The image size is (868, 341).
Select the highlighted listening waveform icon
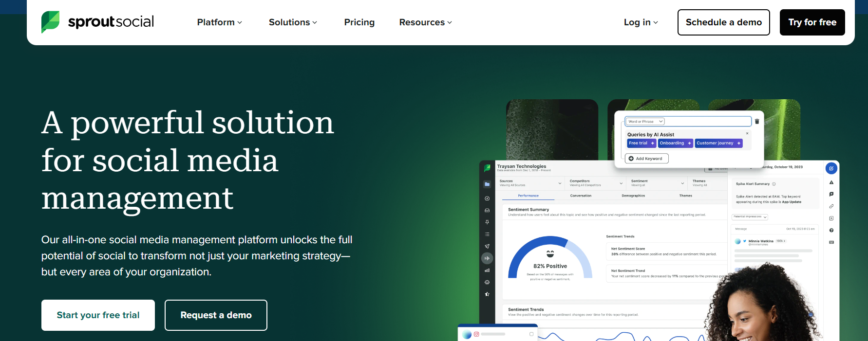(487, 258)
